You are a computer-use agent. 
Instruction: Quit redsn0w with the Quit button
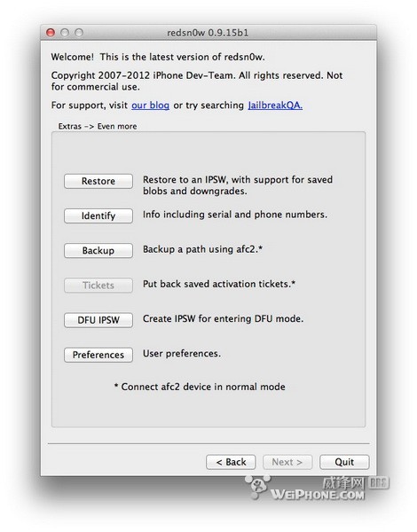point(344,462)
